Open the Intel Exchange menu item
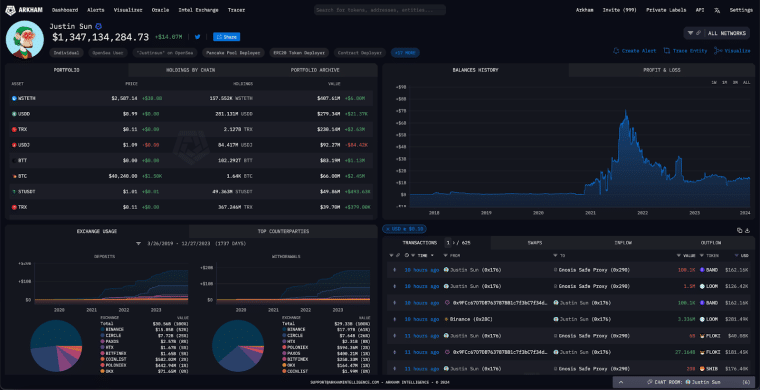Image resolution: width=760 pixels, height=390 pixels. (x=198, y=10)
